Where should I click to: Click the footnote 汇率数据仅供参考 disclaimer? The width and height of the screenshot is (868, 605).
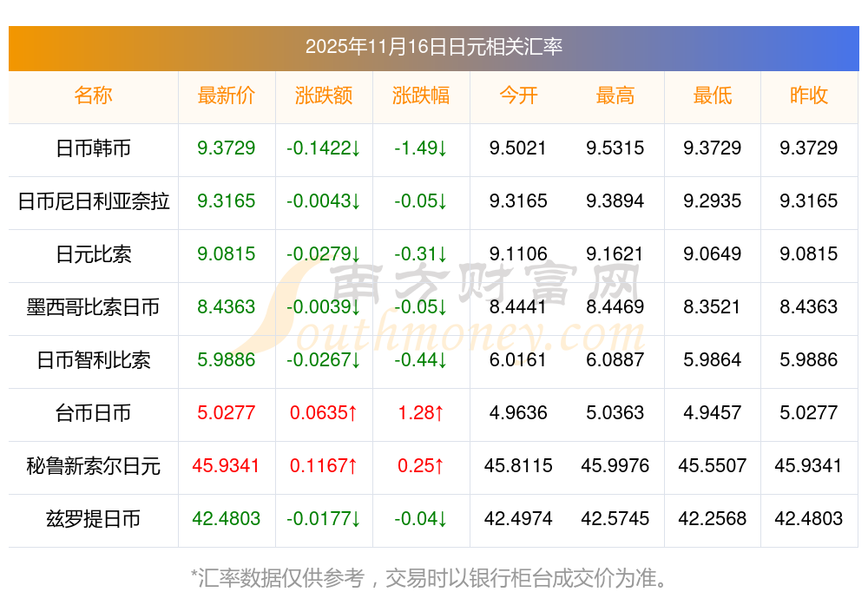(429, 578)
